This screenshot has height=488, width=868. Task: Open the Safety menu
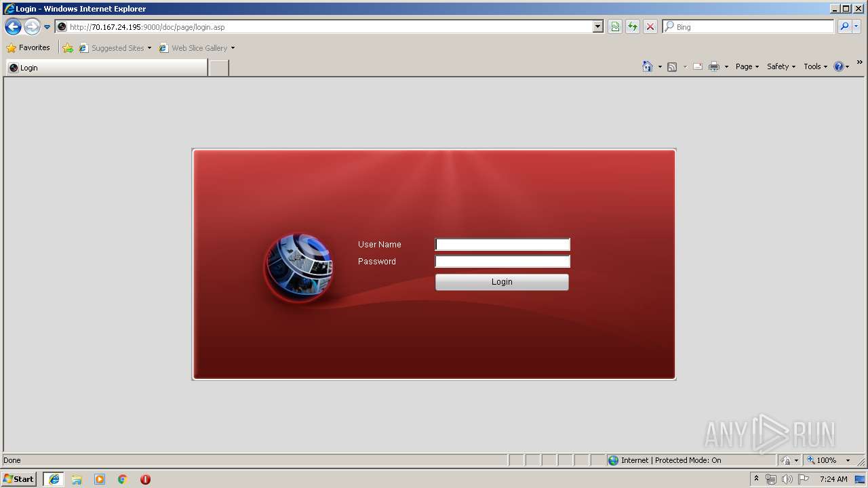781,66
